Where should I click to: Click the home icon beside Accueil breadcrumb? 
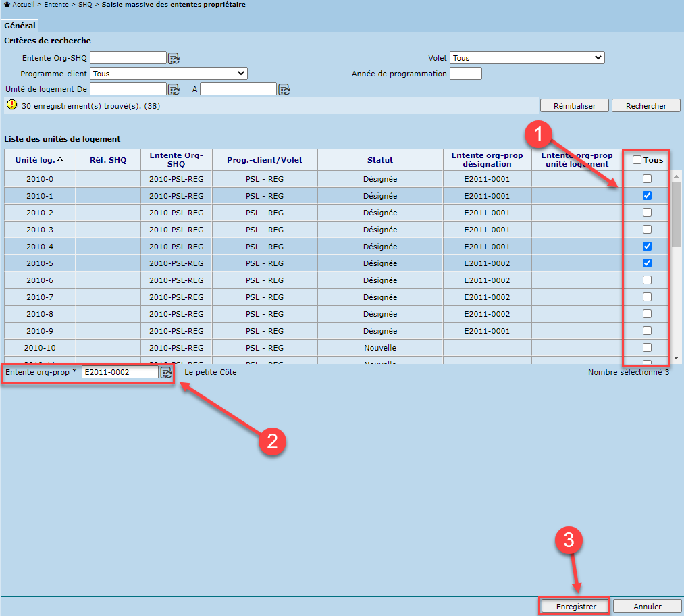pyautogui.click(x=7, y=5)
